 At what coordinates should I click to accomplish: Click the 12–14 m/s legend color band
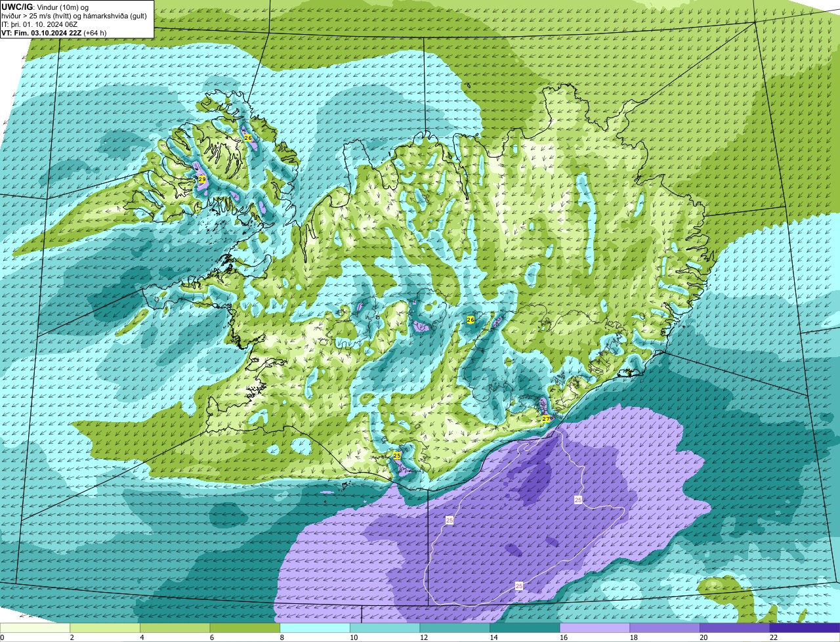point(455,628)
